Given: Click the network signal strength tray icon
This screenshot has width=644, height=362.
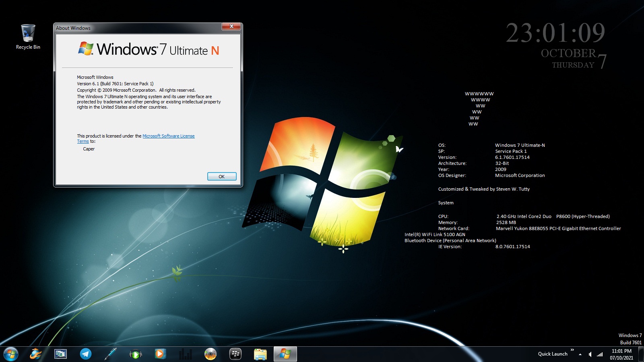Looking at the screenshot, I should coord(599,354).
